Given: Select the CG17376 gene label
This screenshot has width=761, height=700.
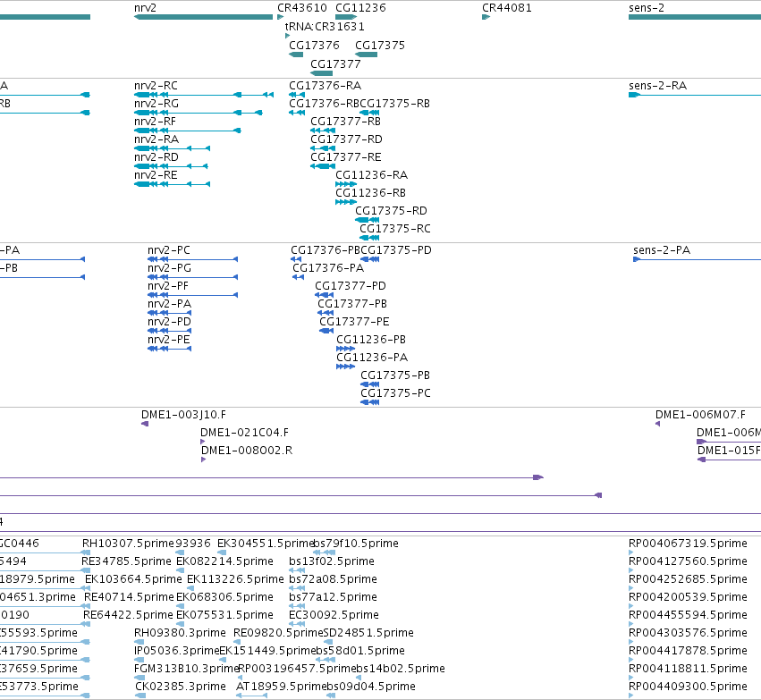Looking at the screenshot, I should point(314,46).
